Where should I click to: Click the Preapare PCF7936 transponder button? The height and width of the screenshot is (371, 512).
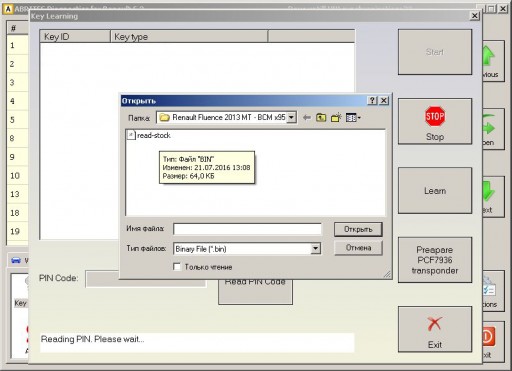pos(435,260)
